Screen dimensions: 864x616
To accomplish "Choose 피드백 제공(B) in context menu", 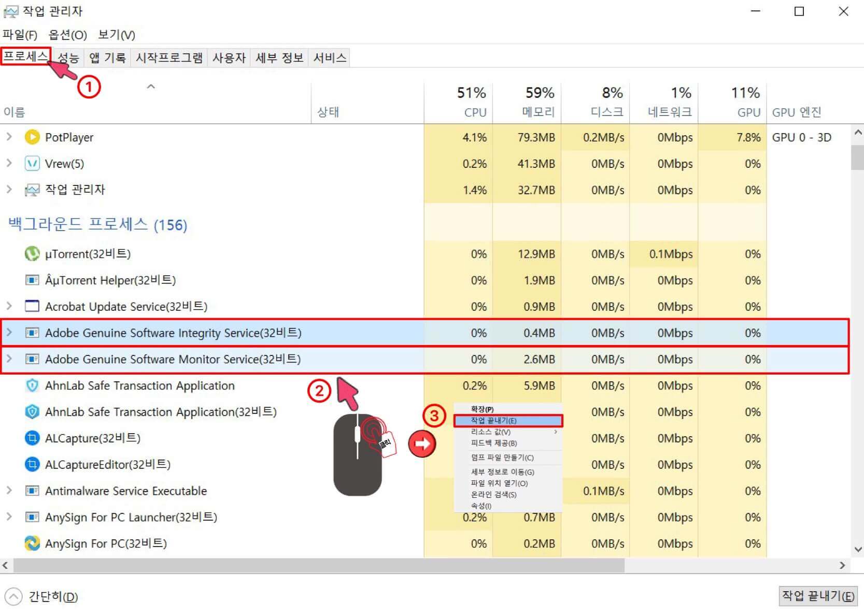I will pyautogui.click(x=508, y=443).
